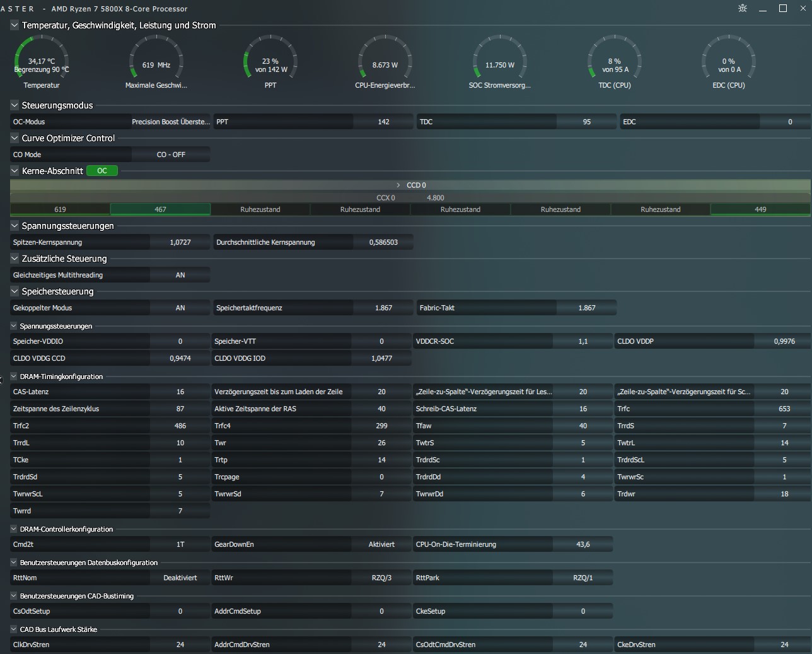Toggle GearDownEn value Aktiviert
This screenshot has height=654, width=812.
coord(381,544)
